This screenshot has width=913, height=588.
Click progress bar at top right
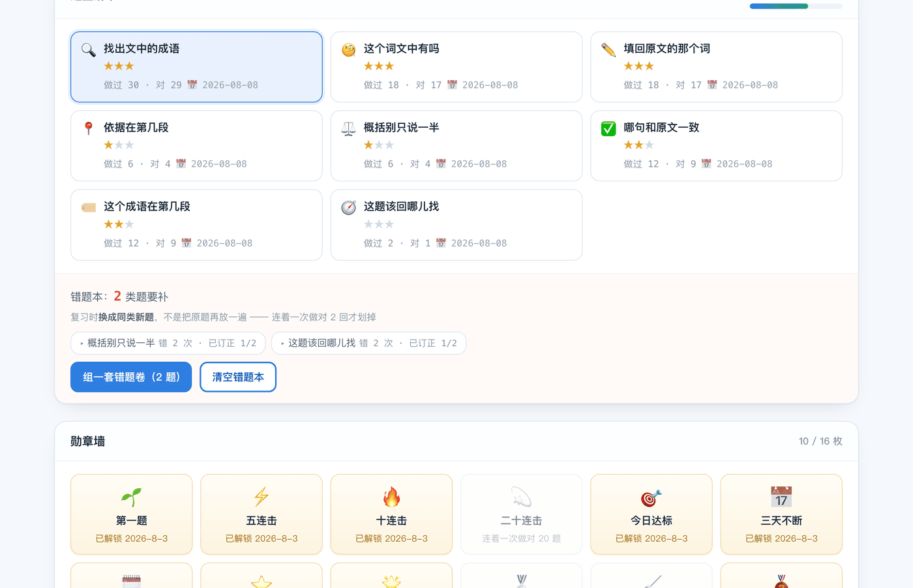(796, 7)
